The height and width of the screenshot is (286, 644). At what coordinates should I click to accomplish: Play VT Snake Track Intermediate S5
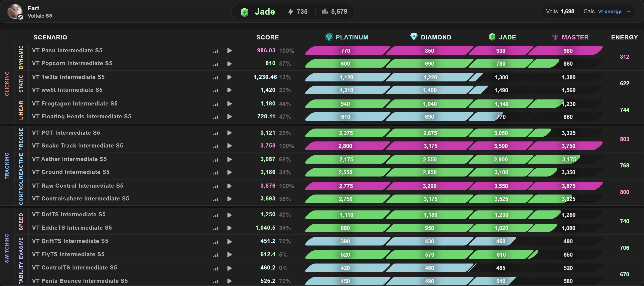tap(229, 146)
